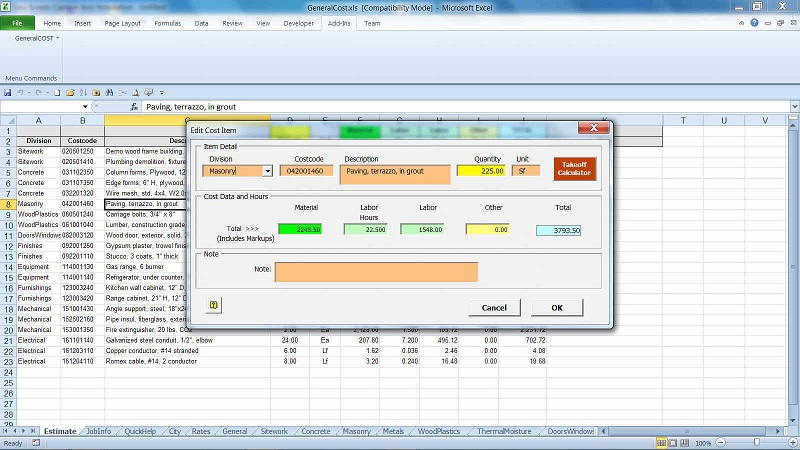
Task: Switch to the QuickHelp sheet tab
Action: pyautogui.click(x=140, y=431)
